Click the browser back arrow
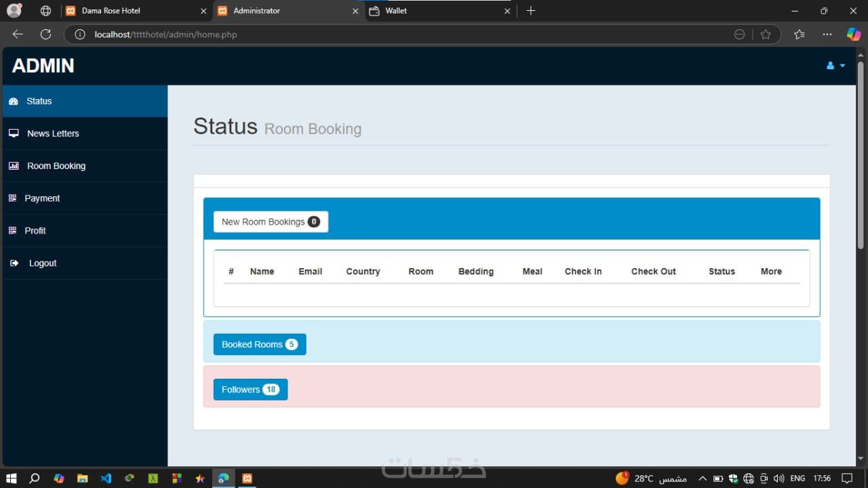The image size is (868, 488). pos(18,35)
